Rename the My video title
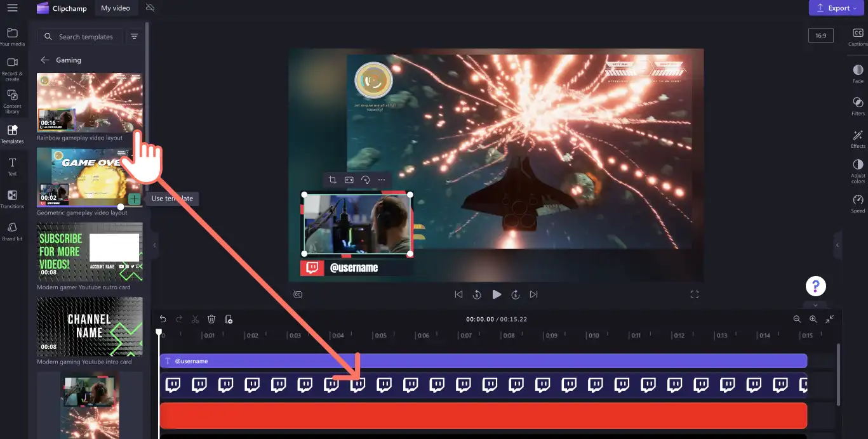Screen dimensions: 868x439 tap(116, 8)
